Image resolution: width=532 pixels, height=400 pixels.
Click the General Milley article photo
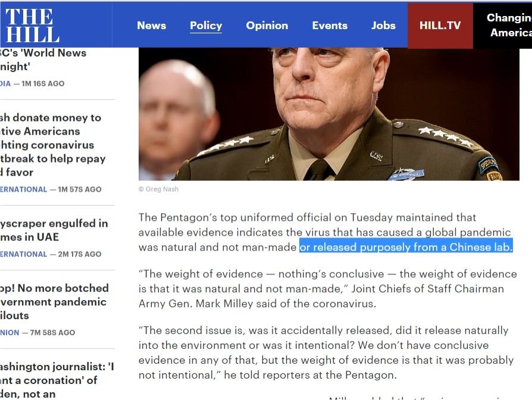328,114
